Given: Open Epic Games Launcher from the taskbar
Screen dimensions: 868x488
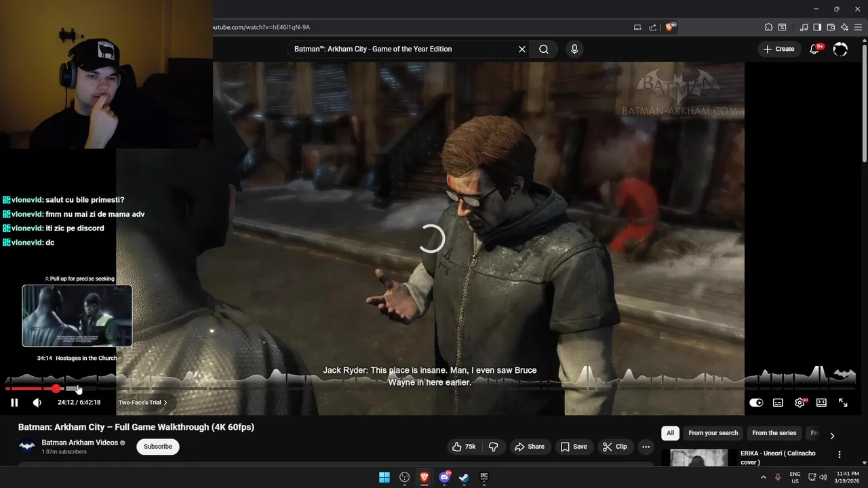Looking at the screenshot, I should click(x=484, y=477).
